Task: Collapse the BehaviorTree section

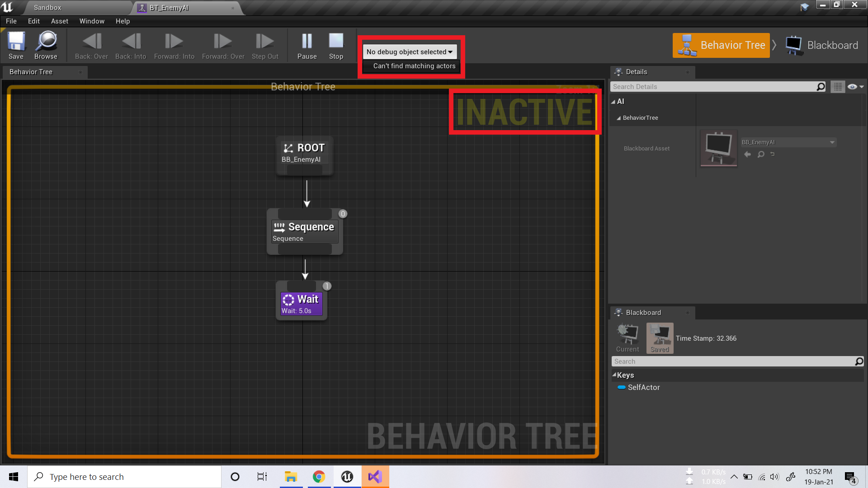Action: pos(618,118)
